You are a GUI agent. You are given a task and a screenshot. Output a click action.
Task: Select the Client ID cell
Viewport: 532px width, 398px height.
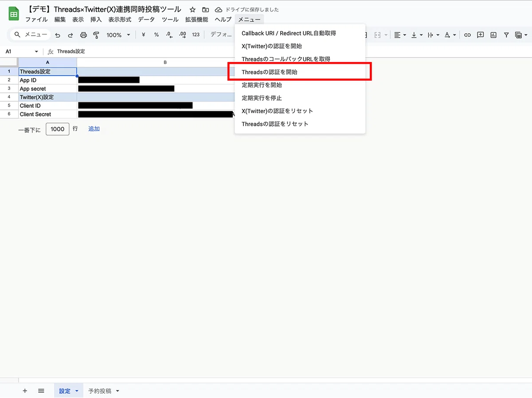[x=47, y=105]
